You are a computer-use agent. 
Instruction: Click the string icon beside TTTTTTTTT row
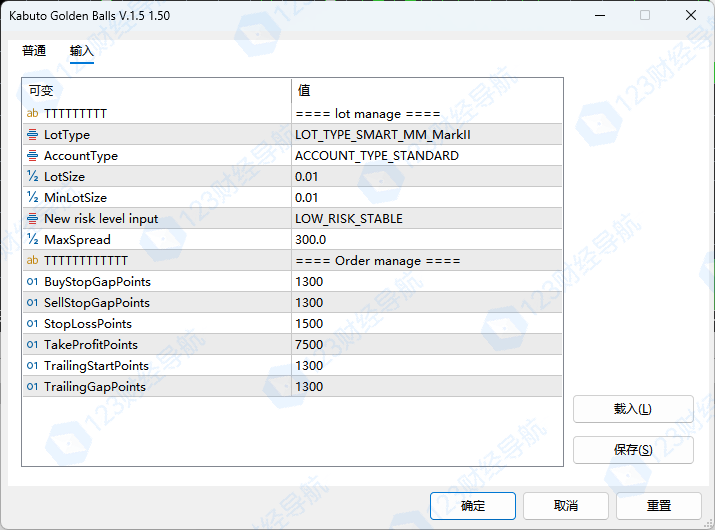pos(32,113)
